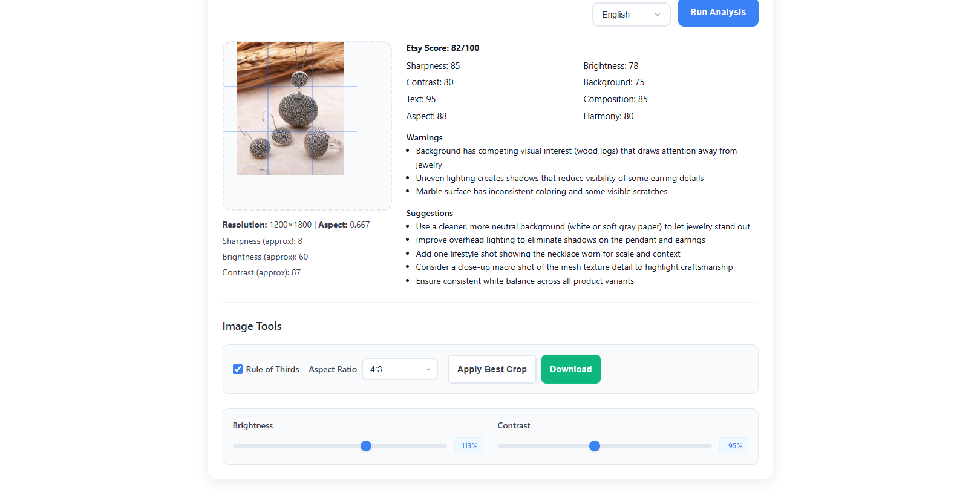
Task: Click the Contrast: 80 score text
Action: tap(430, 82)
